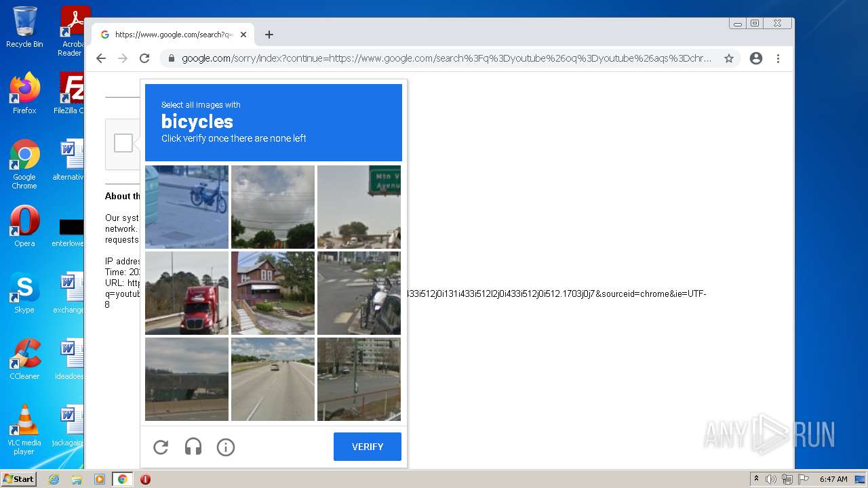Image resolution: width=868 pixels, height=488 pixels.
Task: Open the volume speaker tray icon
Action: tap(771, 479)
